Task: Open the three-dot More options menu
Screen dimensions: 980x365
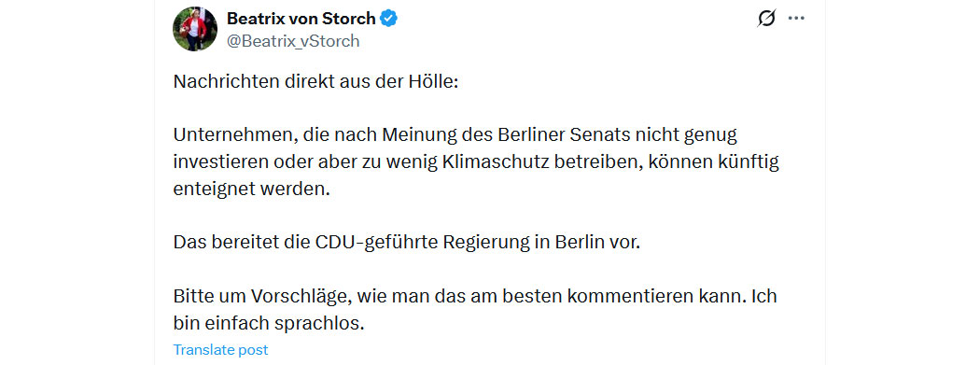Action: [x=796, y=19]
